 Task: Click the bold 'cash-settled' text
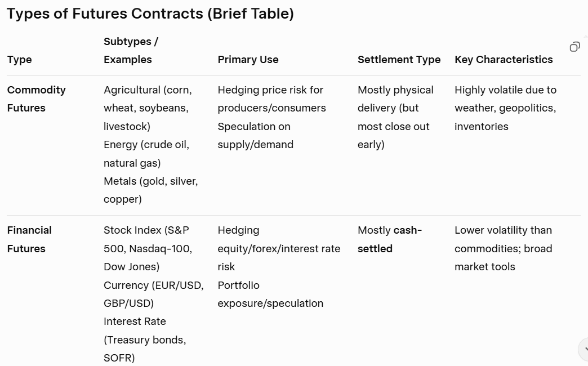click(390, 239)
